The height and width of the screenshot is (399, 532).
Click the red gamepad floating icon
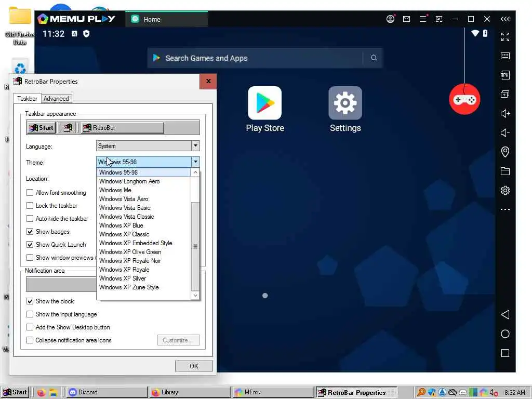coord(464,99)
